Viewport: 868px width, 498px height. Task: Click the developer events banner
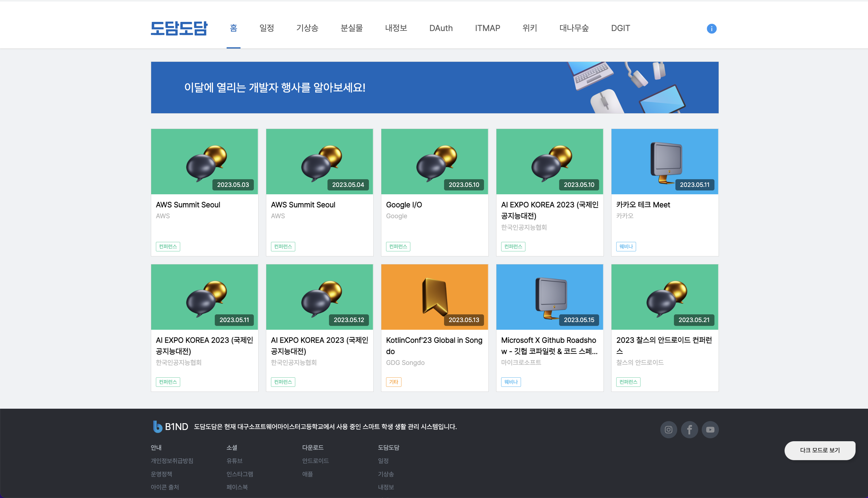click(x=435, y=88)
